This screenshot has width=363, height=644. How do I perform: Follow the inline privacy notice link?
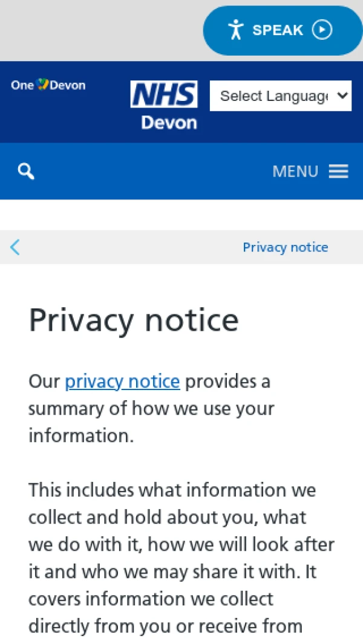tap(122, 382)
